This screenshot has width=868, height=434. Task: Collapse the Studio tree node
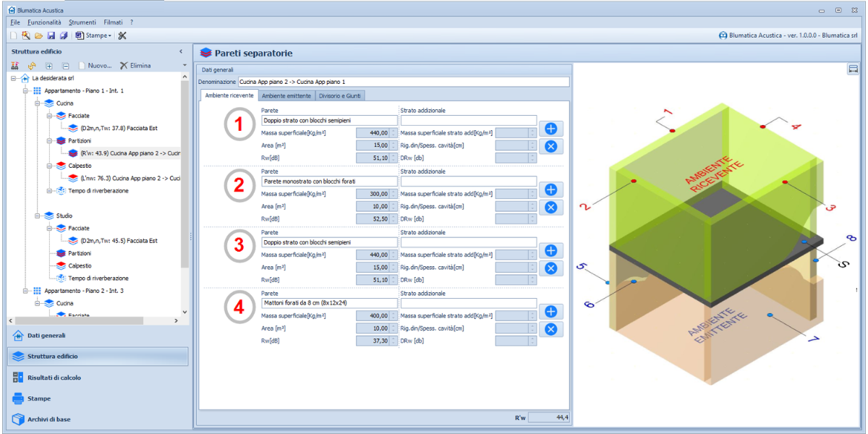(x=38, y=216)
